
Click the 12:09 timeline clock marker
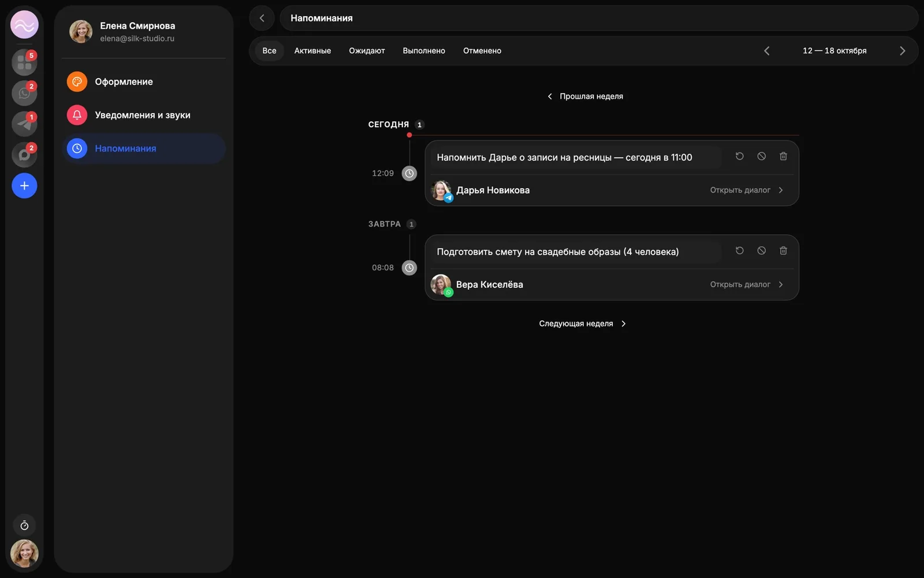[409, 173]
